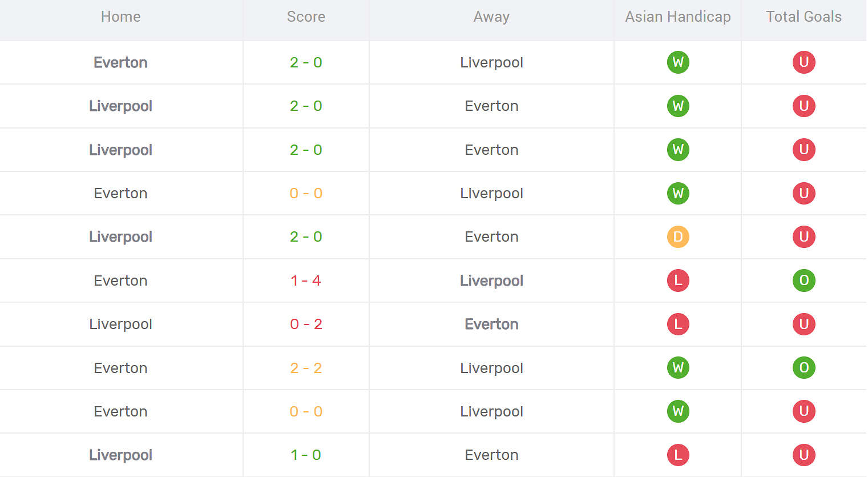The image size is (868, 477).
Task: Open the 1 - 0 score link
Action: 306,455
